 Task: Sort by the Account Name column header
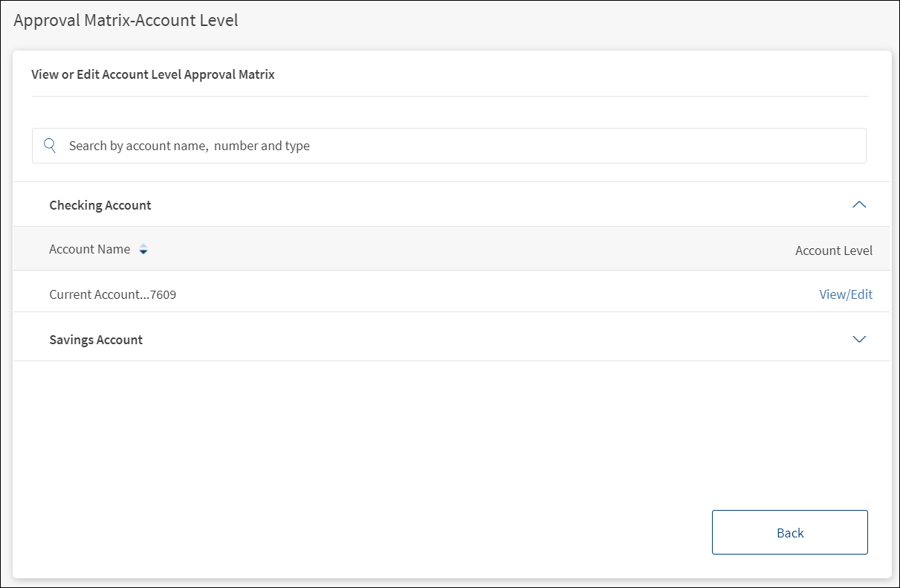click(90, 249)
